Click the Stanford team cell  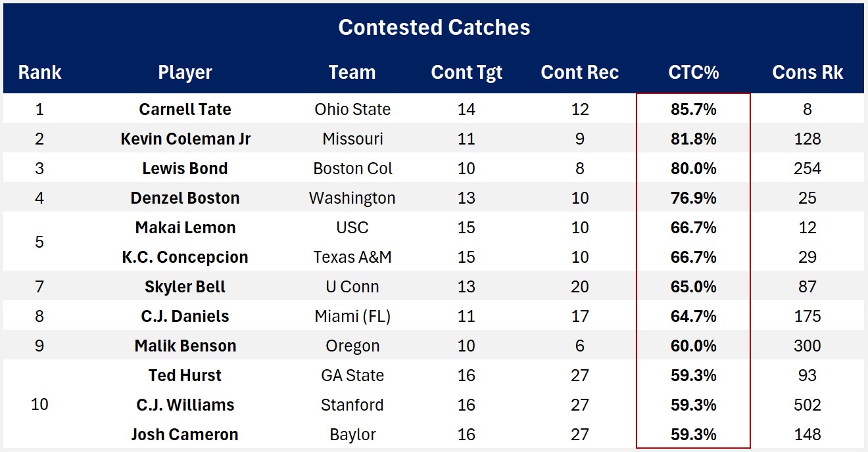[x=352, y=405]
